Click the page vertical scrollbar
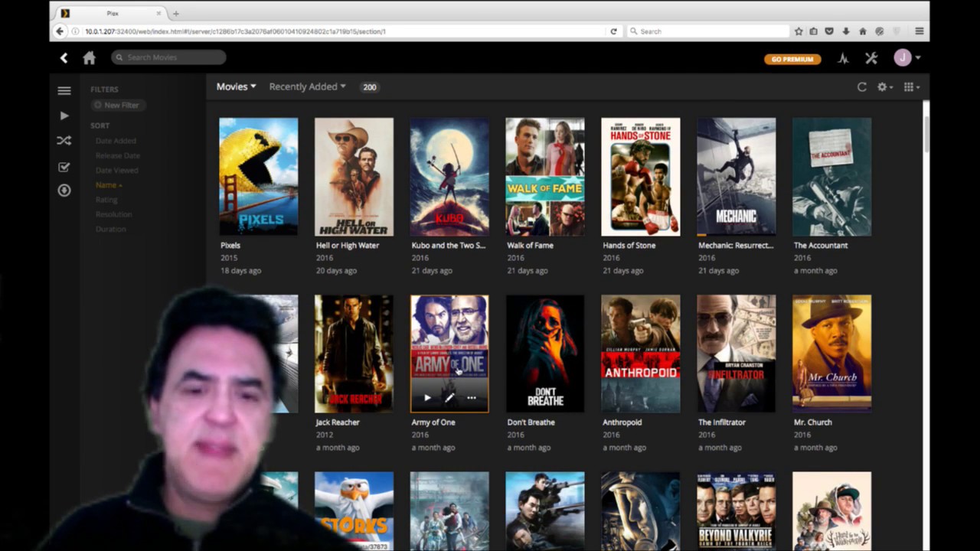 coord(926,135)
